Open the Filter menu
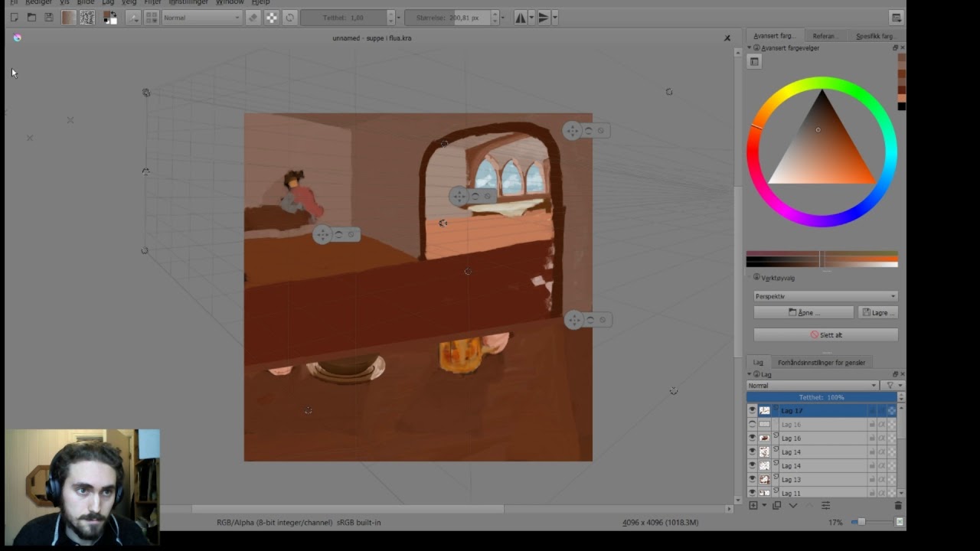 pyautogui.click(x=152, y=2)
